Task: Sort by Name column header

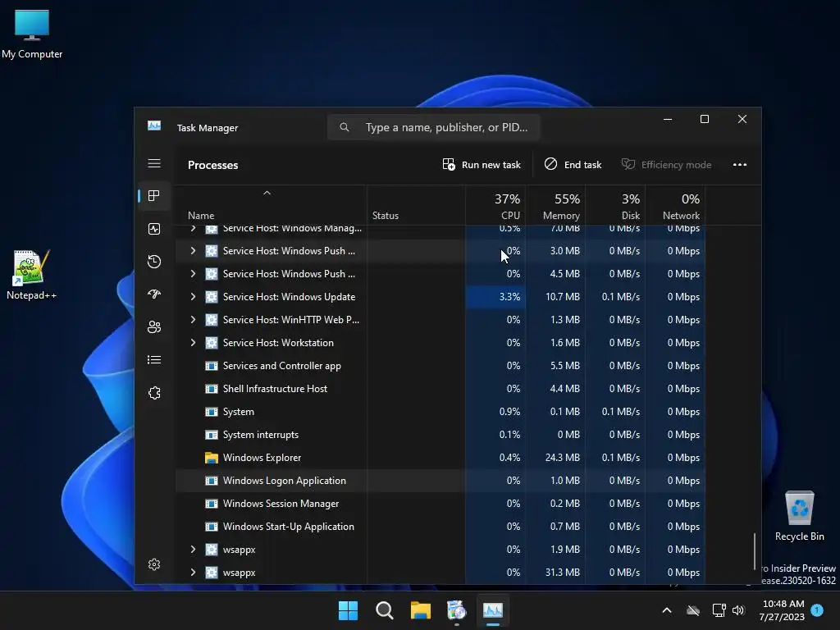Action: (271, 205)
